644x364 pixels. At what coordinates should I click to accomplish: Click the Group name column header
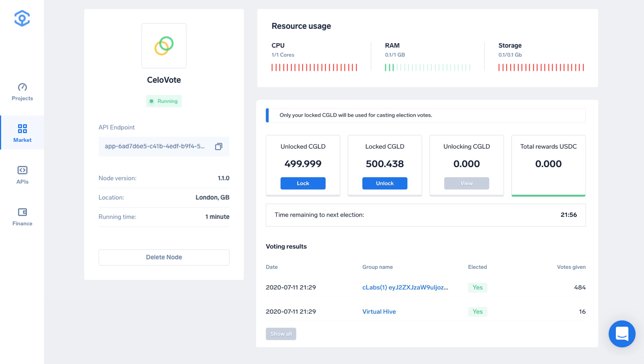[x=377, y=267]
